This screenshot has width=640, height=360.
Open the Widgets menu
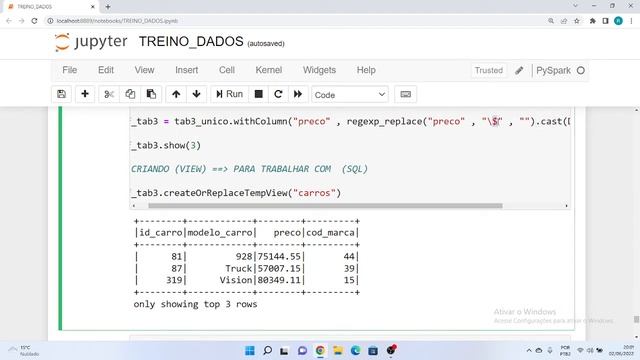(319, 70)
